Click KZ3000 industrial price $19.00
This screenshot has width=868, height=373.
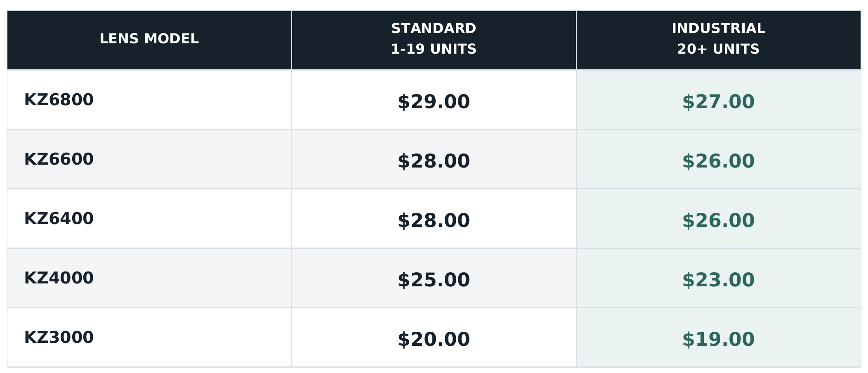pyautogui.click(x=719, y=339)
